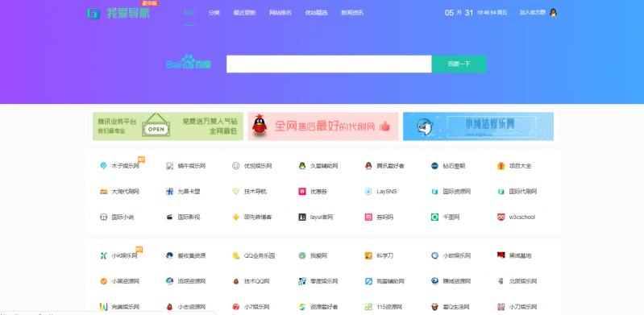Click the 百度一下 search button
This screenshot has width=644, height=315.
point(459,64)
